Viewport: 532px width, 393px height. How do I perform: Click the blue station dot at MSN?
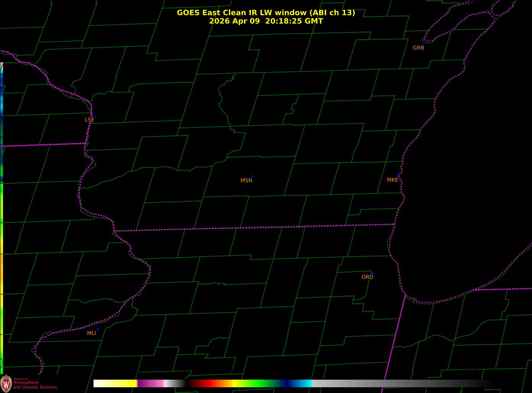(x=252, y=177)
